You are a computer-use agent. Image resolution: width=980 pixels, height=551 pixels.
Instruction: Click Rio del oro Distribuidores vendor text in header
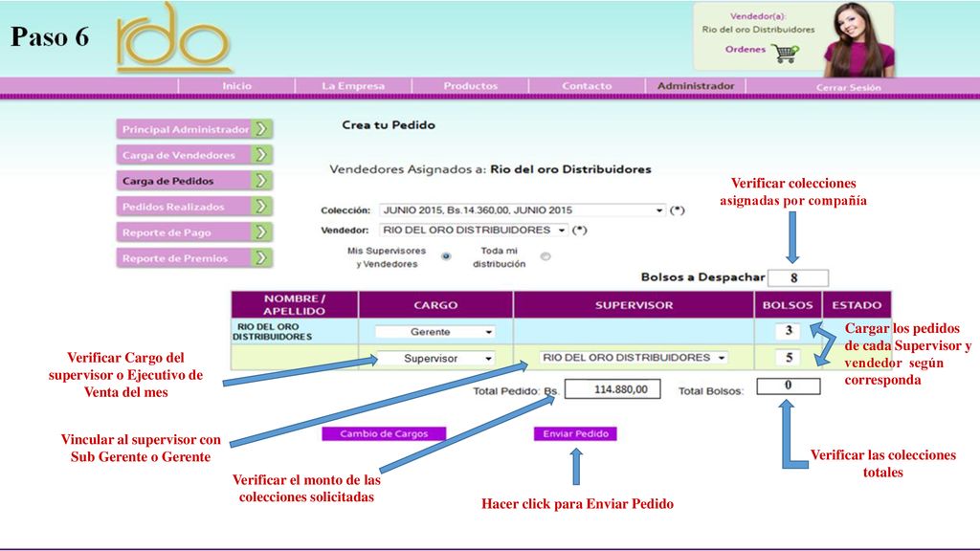click(758, 30)
